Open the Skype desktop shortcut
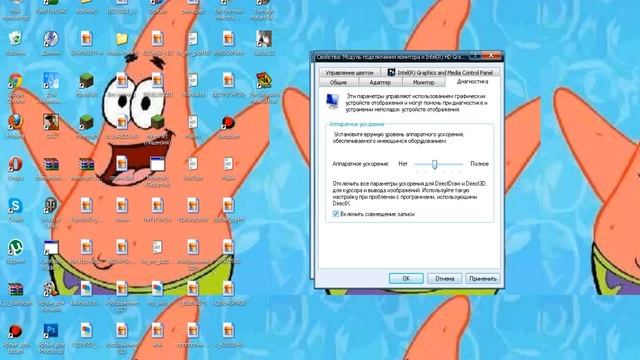Image resolution: width=640 pixels, height=360 pixels. pyautogui.click(x=16, y=206)
